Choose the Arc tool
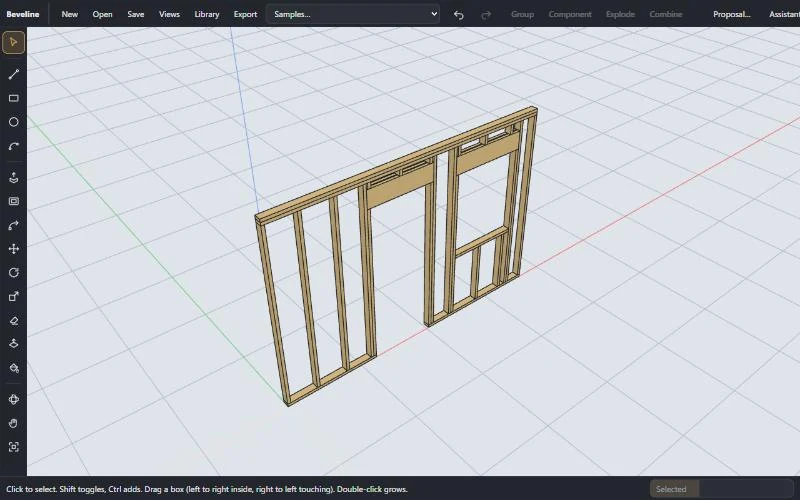The image size is (800, 500). [13, 146]
